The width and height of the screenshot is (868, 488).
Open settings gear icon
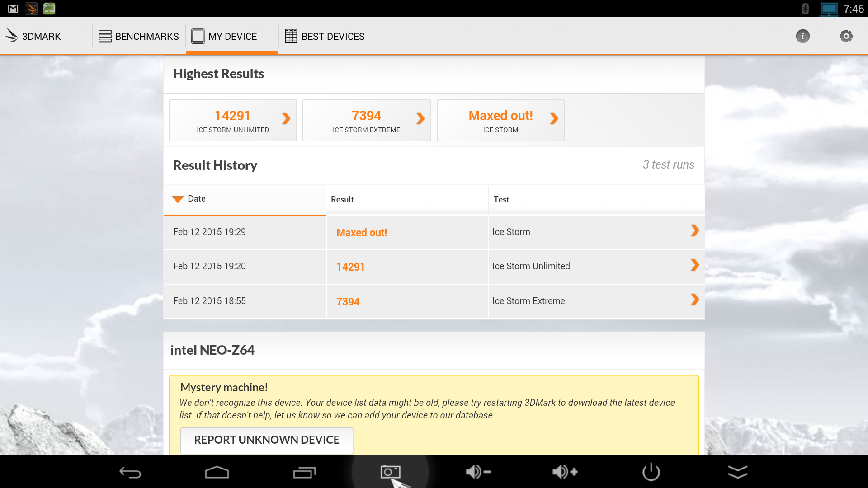846,36
